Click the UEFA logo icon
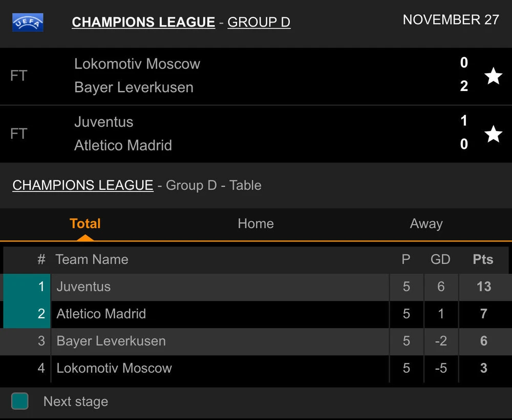Image resolution: width=512 pixels, height=420 pixels. [x=28, y=23]
